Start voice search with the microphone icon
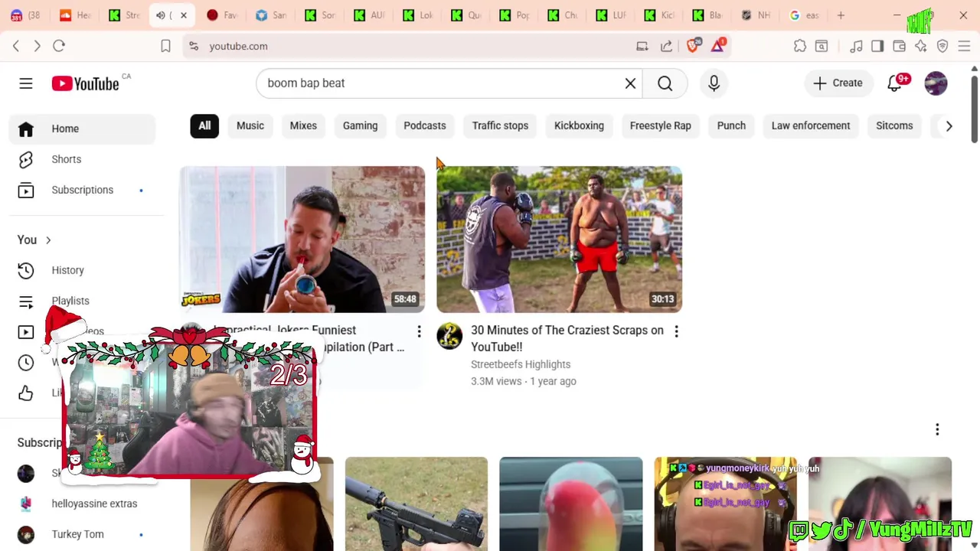980x551 pixels. click(x=714, y=83)
